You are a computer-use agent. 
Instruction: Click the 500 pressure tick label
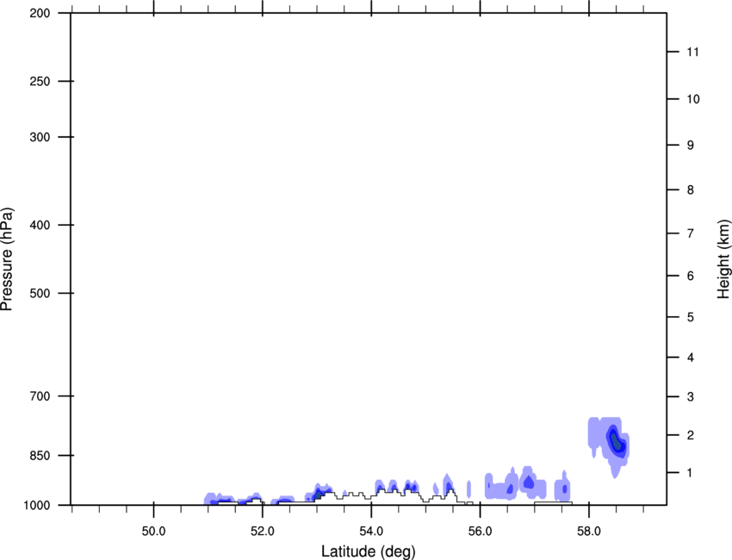point(40,293)
